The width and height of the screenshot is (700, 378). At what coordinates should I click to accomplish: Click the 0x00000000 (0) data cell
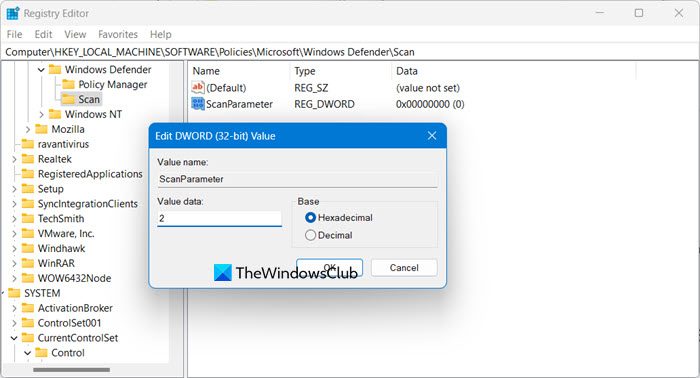pos(430,104)
